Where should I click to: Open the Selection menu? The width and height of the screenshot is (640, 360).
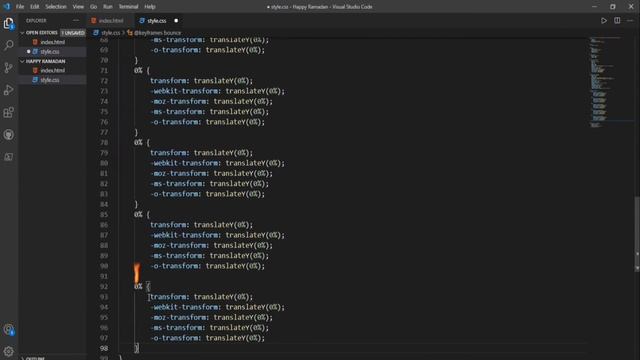(56, 7)
